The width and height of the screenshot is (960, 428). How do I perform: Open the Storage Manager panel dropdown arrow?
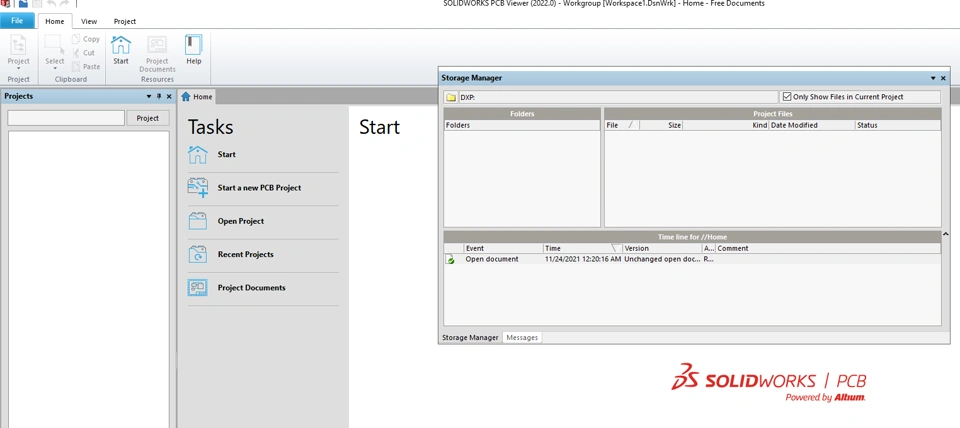pyautogui.click(x=933, y=78)
